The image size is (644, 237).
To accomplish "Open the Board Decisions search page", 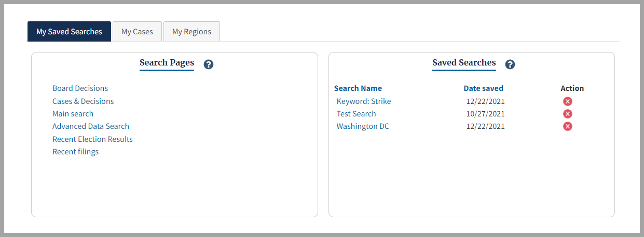I will click(80, 88).
